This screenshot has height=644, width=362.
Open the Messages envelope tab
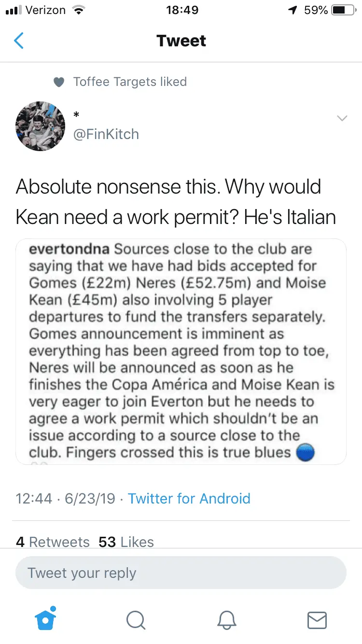317,619
